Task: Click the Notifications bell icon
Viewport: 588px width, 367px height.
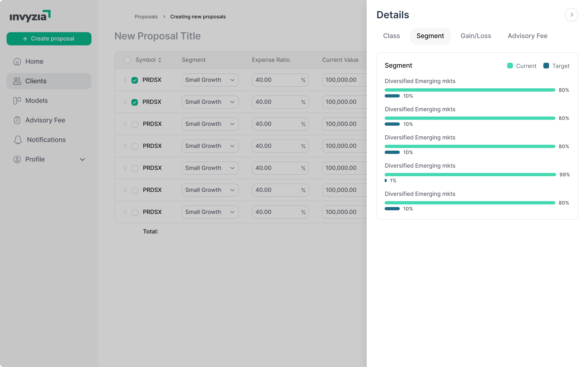Action: click(x=18, y=140)
